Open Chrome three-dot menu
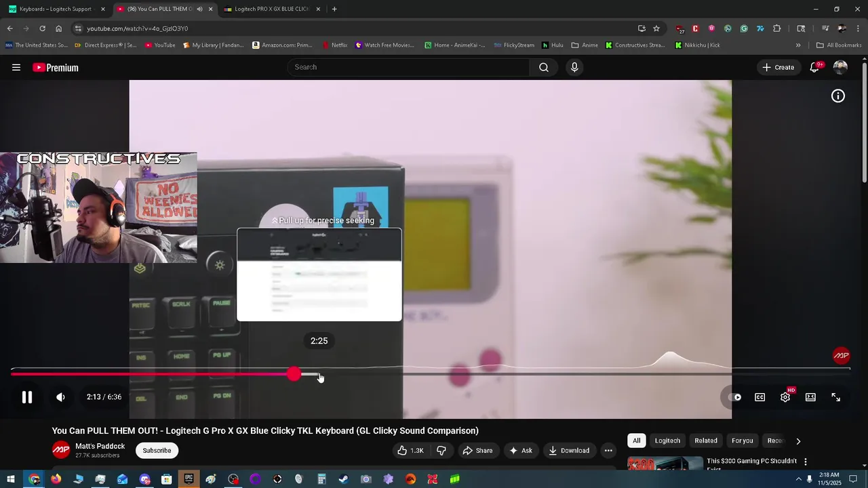The width and height of the screenshot is (868, 488). coord(859,28)
